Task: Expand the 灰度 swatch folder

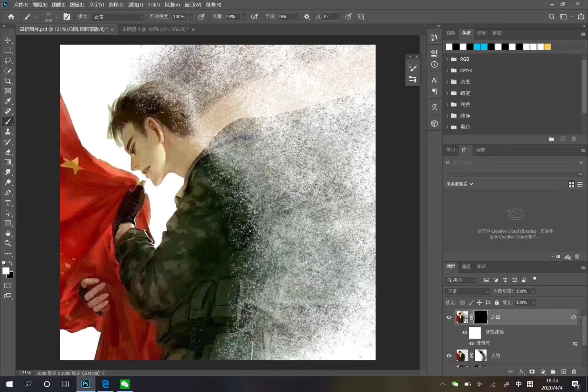Action: click(x=448, y=82)
